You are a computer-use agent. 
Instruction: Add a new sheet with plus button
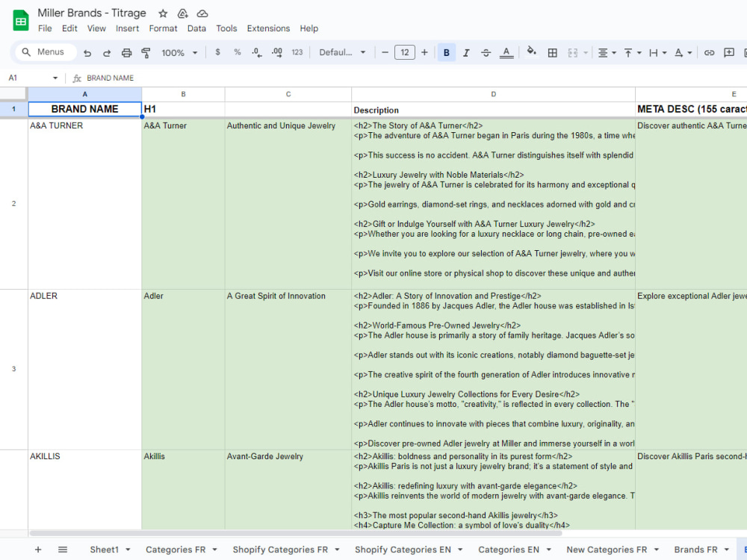point(38,550)
